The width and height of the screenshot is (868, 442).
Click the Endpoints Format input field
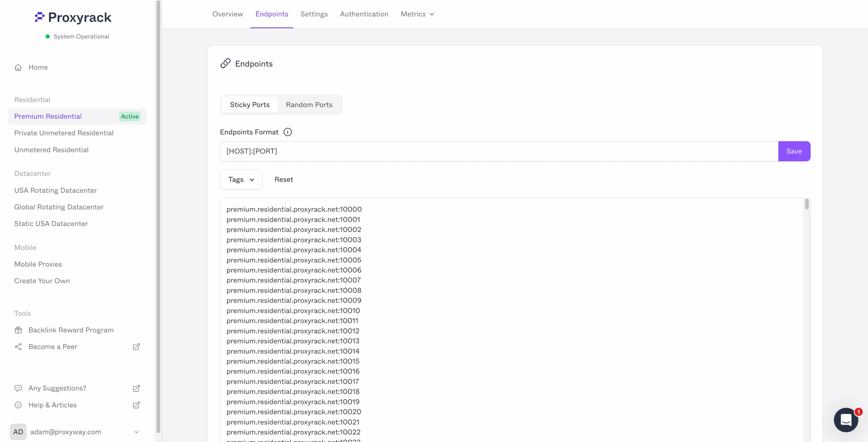point(498,151)
